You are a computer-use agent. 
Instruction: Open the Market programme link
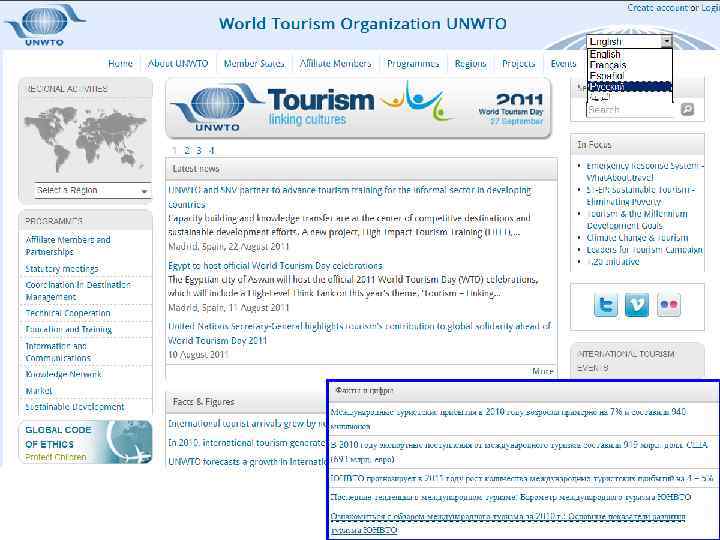coord(39,391)
